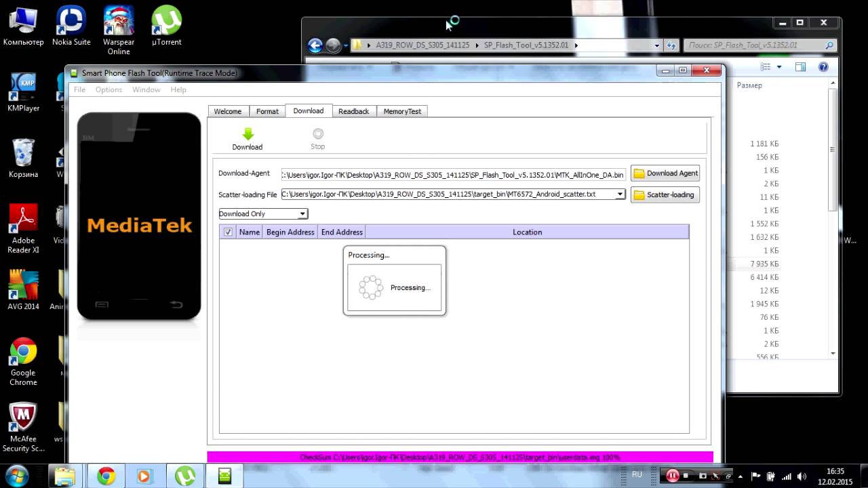Click the red pause recording button
868x488 pixels.
pos(672,476)
